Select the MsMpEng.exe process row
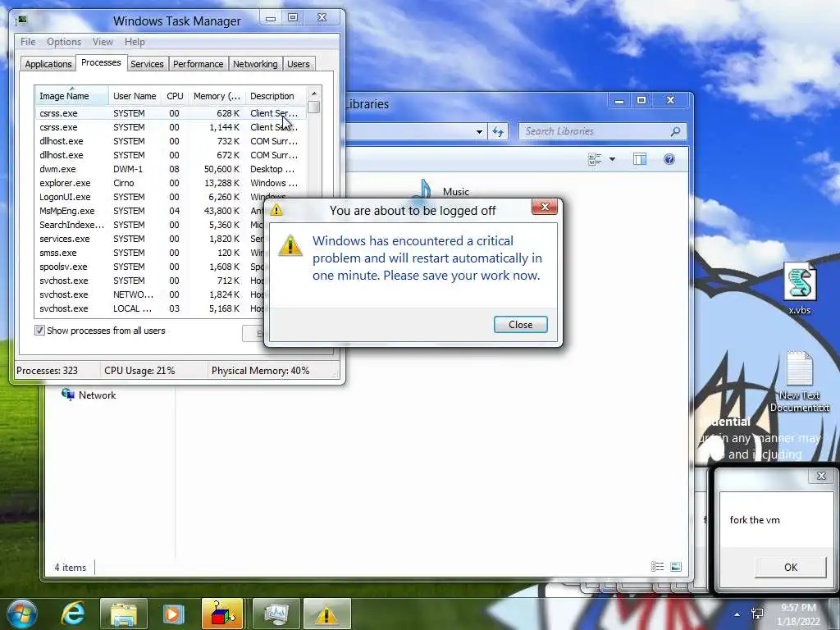 tap(150, 211)
